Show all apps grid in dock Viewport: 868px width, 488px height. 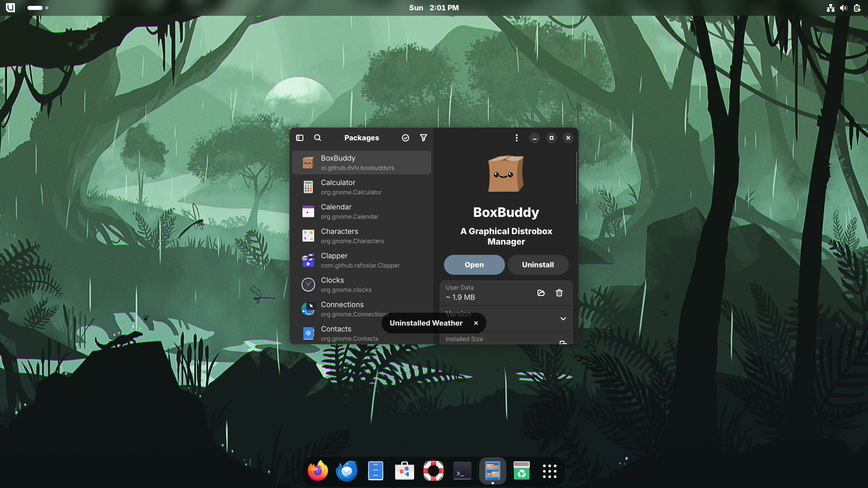point(550,471)
